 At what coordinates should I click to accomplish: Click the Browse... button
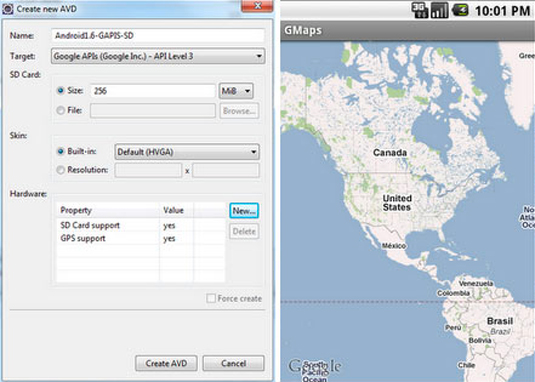tap(239, 111)
